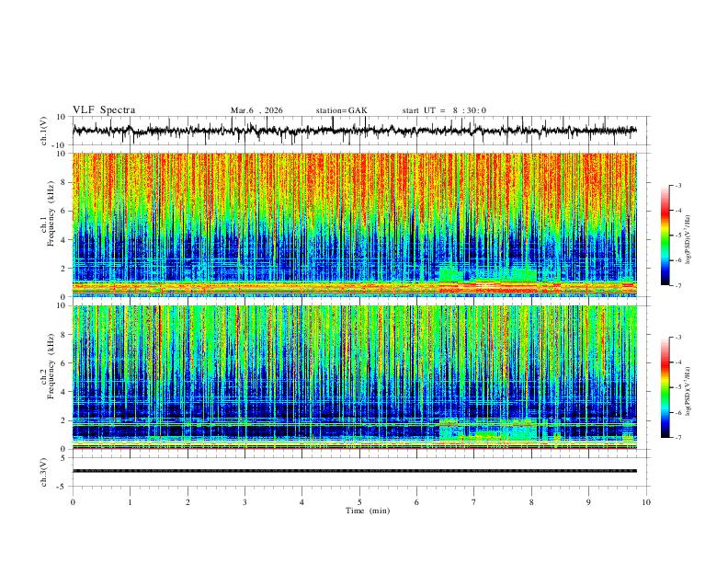Click the time axis tick label '2'
The height and width of the screenshot is (563, 728).
tap(188, 502)
